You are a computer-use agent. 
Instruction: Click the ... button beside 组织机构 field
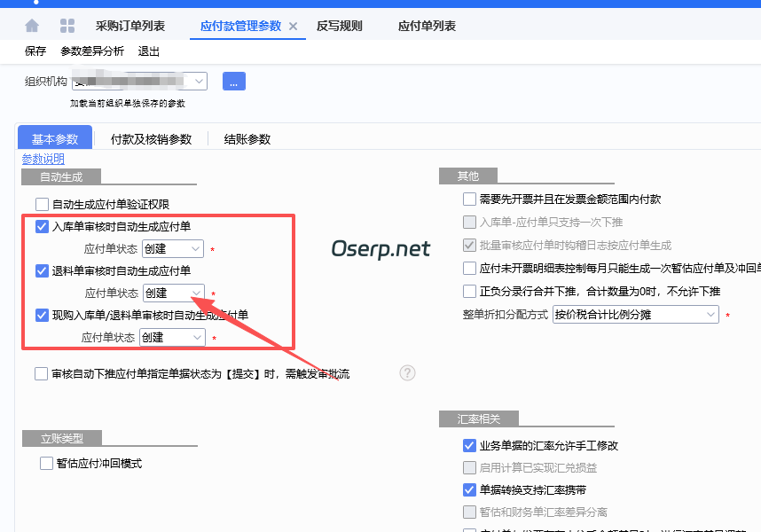233,81
